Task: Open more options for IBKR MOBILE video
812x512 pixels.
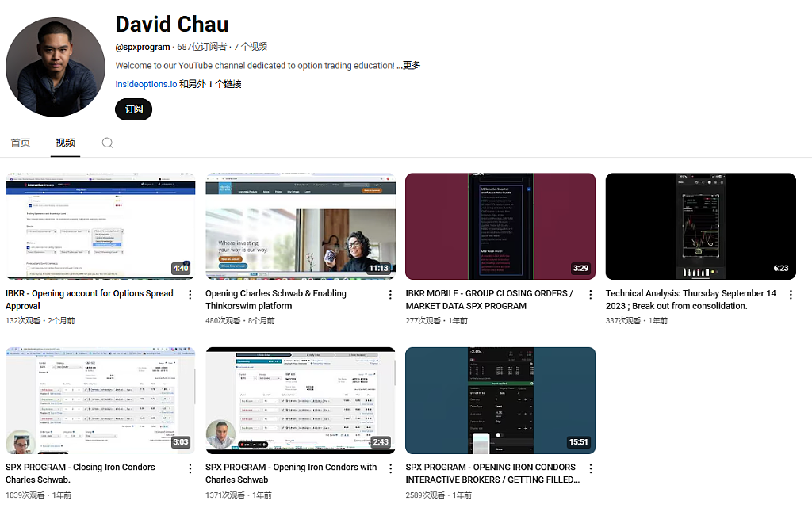Action: [x=590, y=295]
